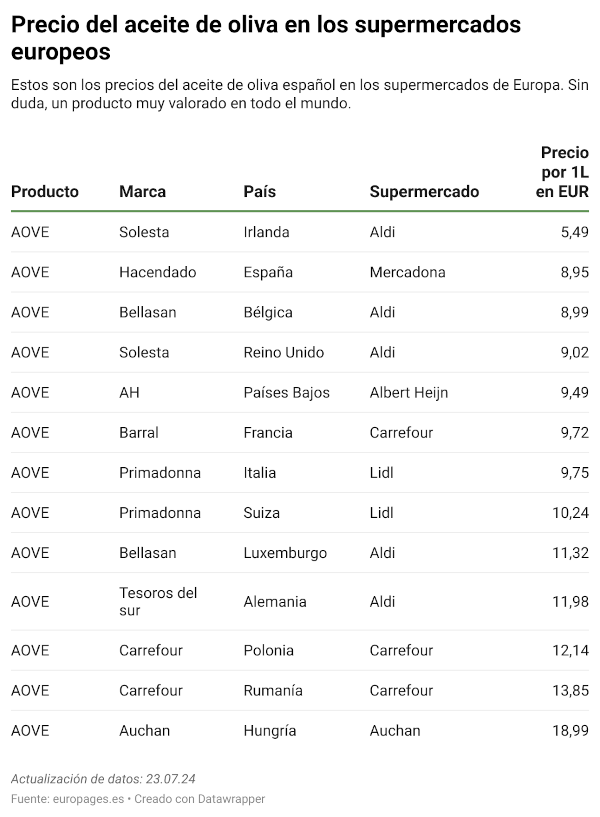Open the europages.es source link

88,799
